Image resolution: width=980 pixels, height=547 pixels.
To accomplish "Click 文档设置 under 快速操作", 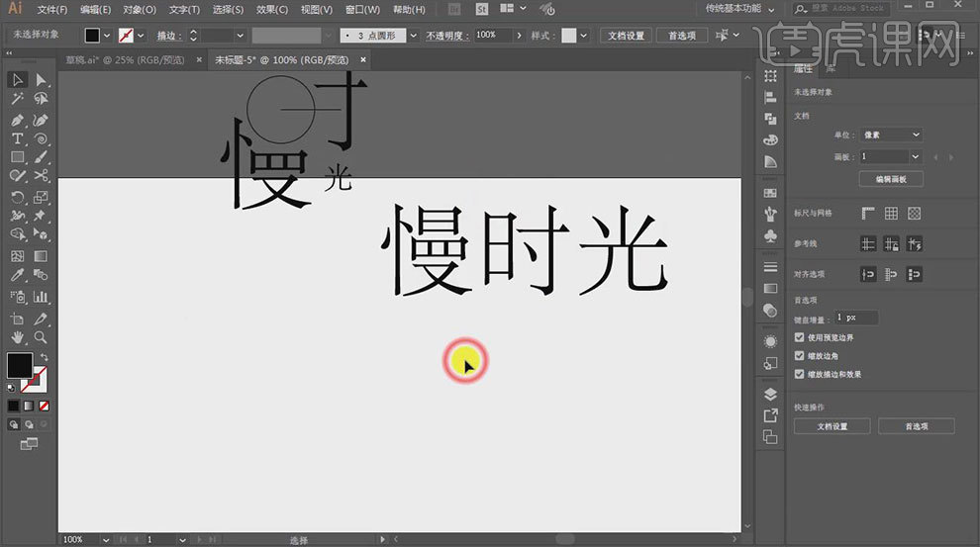I will [x=832, y=426].
